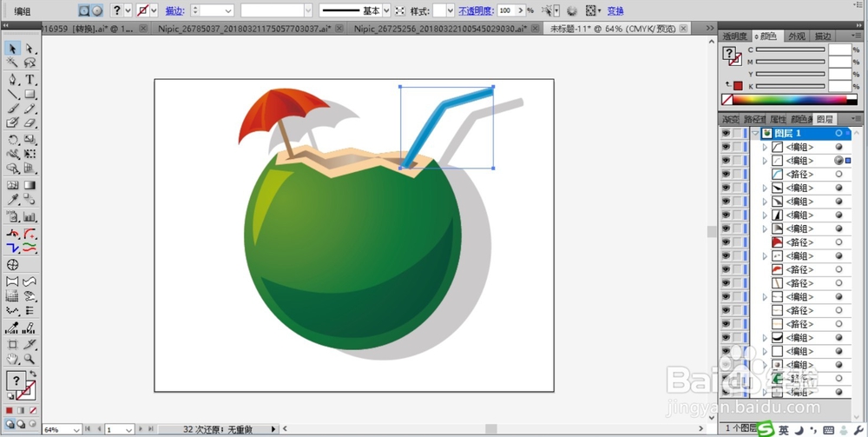Select the Type tool
868x437 pixels.
point(30,80)
